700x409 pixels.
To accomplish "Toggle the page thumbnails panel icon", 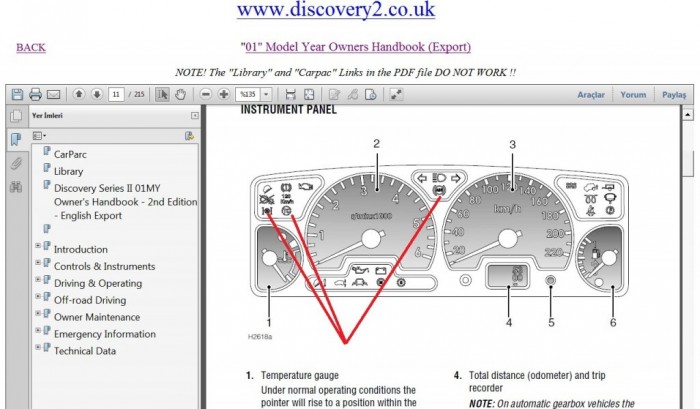I will point(16,115).
